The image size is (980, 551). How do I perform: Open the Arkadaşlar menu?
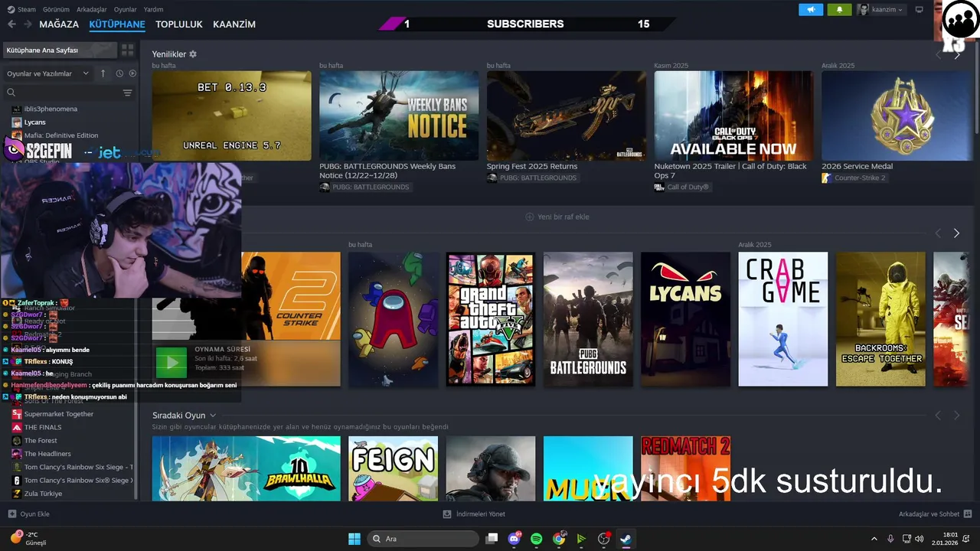tap(92, 9)
